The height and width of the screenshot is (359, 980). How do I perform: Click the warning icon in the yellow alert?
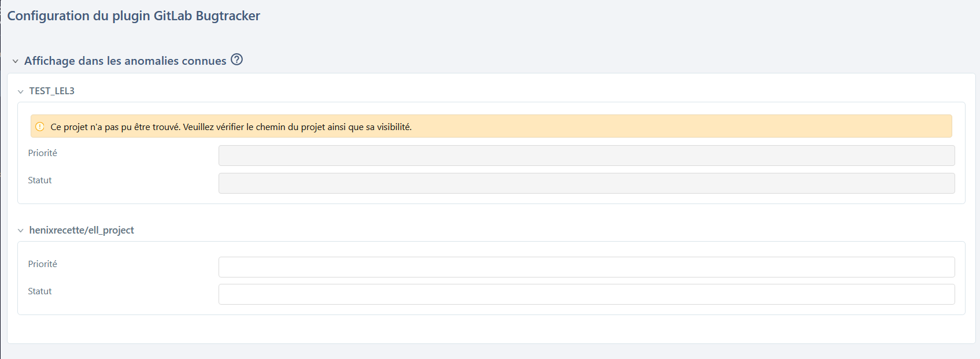pyautogui.click(x=40, y=127)
